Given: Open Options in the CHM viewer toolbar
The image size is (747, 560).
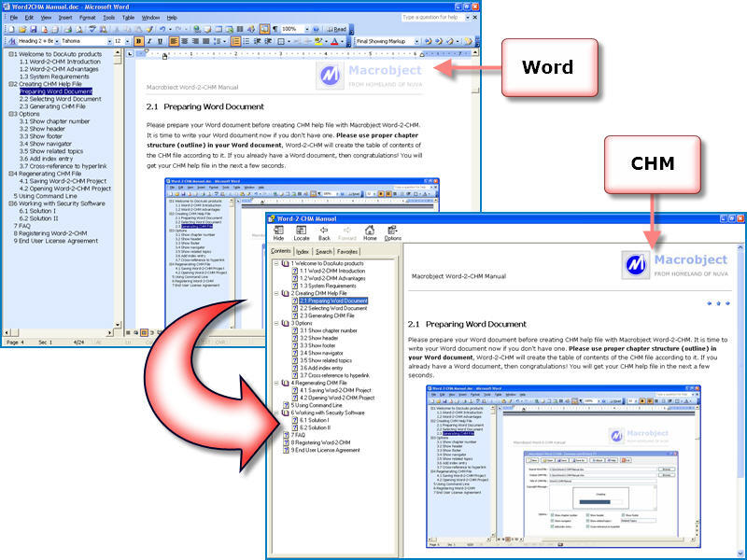Looking at the screenshot, I should coord(392,233).
